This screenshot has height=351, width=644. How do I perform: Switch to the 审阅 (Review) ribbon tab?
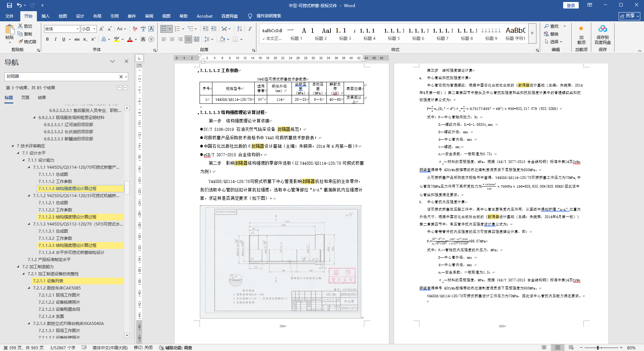click(149, 16)
